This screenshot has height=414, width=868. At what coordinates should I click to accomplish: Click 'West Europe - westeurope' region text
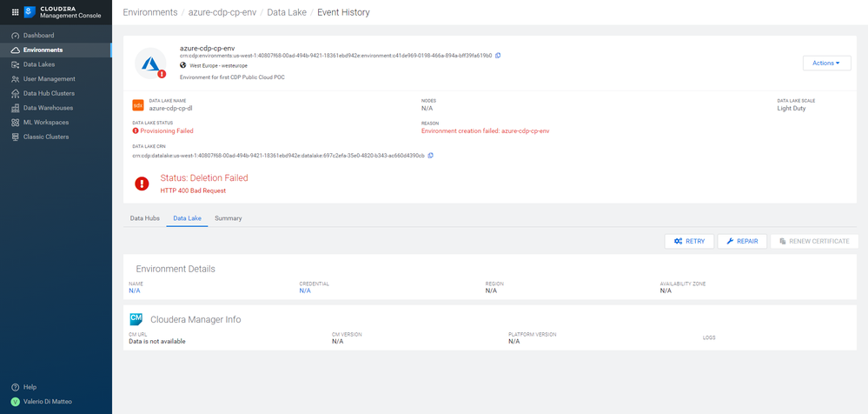[x=218, y=65]
